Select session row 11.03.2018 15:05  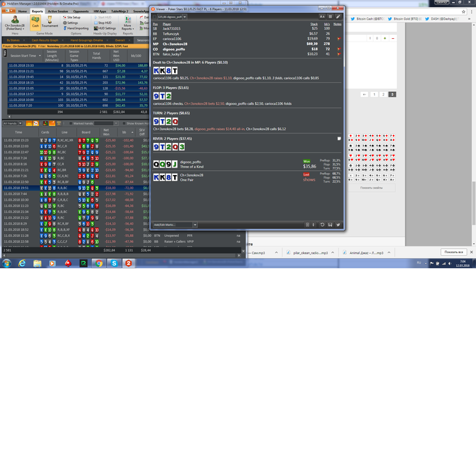(78, 88)
